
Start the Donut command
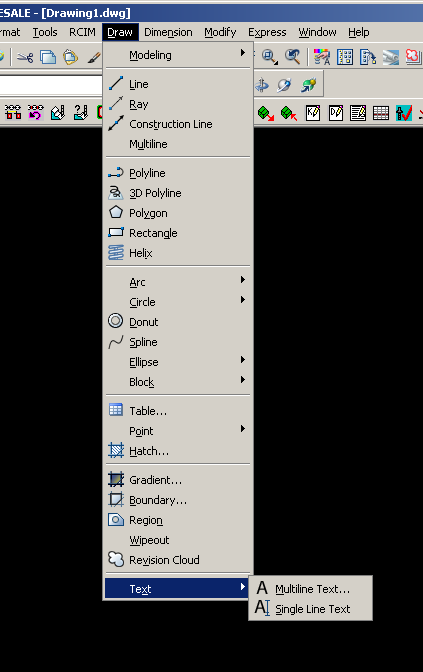click(177, 322)
